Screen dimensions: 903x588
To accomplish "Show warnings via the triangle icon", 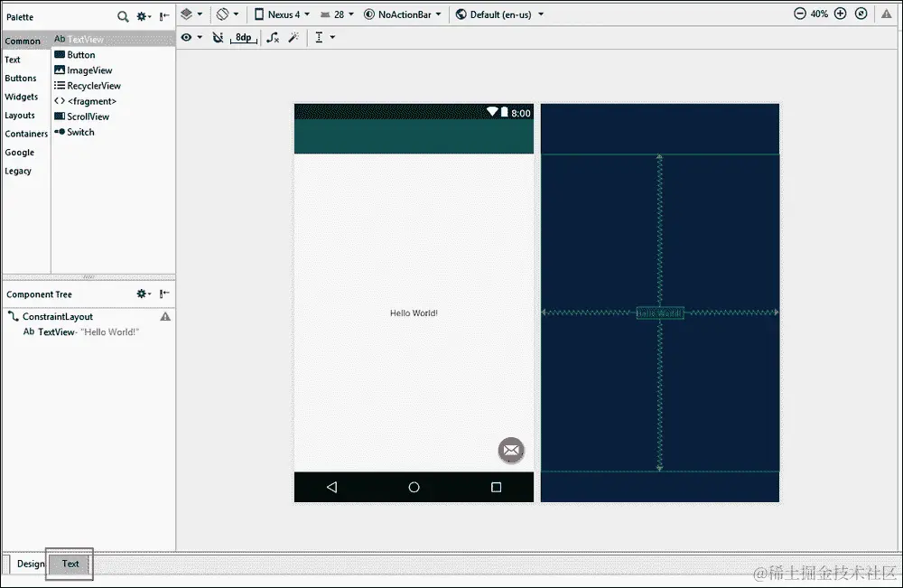I will pos(887,14).
